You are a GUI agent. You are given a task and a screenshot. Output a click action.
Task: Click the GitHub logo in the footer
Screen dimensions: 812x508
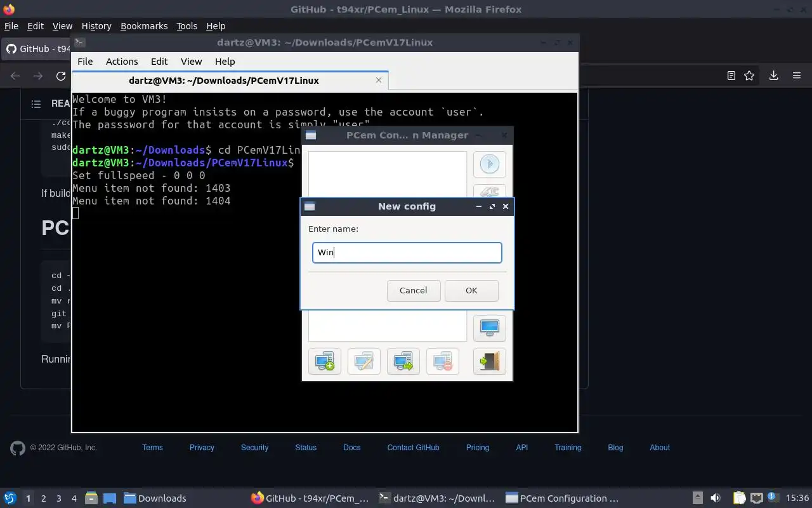pyautogui.click(x=18, y=448)
